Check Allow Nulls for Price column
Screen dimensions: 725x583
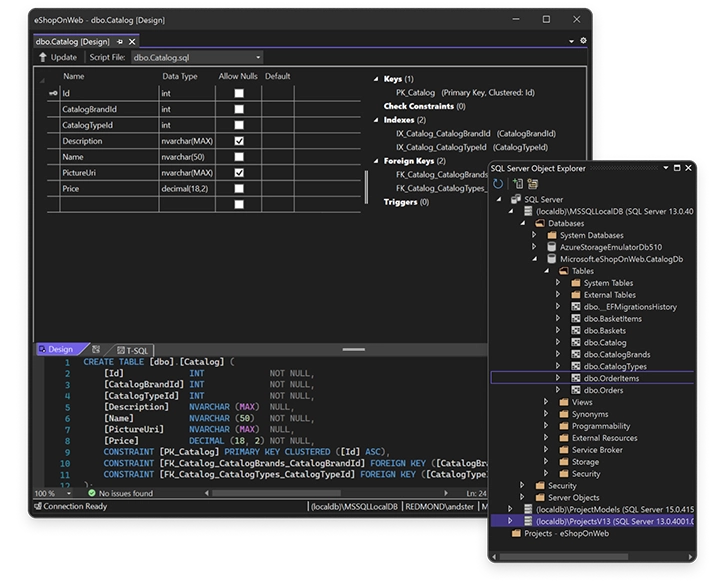pyautogui.click(x=239, y=189)
